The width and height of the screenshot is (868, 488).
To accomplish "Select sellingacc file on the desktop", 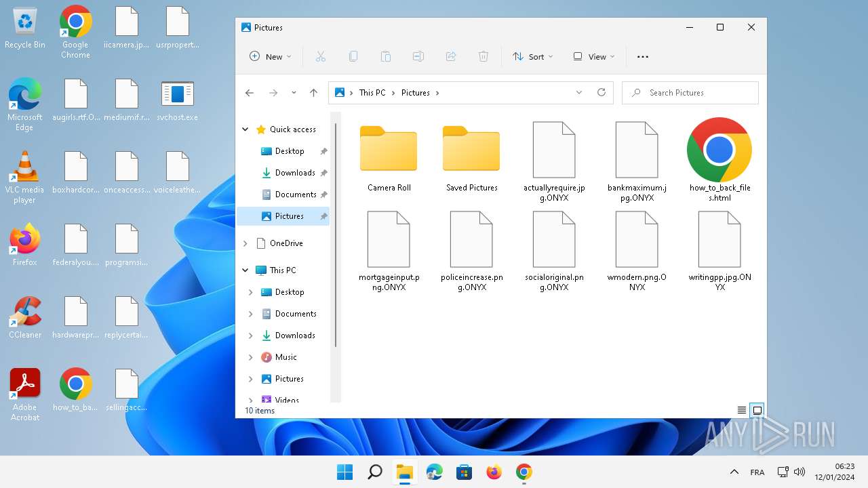I will pos(127,390).
